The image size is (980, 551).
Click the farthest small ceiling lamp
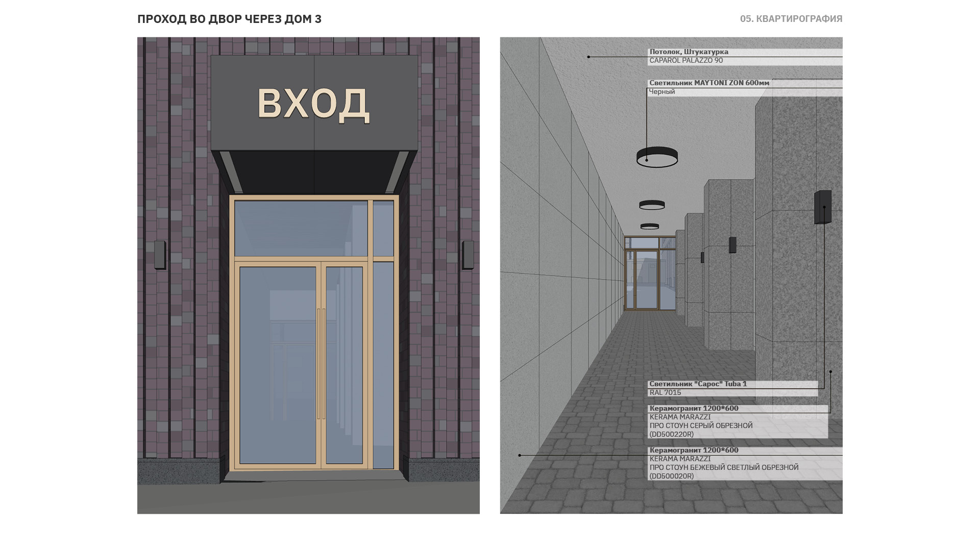(650, 226)
